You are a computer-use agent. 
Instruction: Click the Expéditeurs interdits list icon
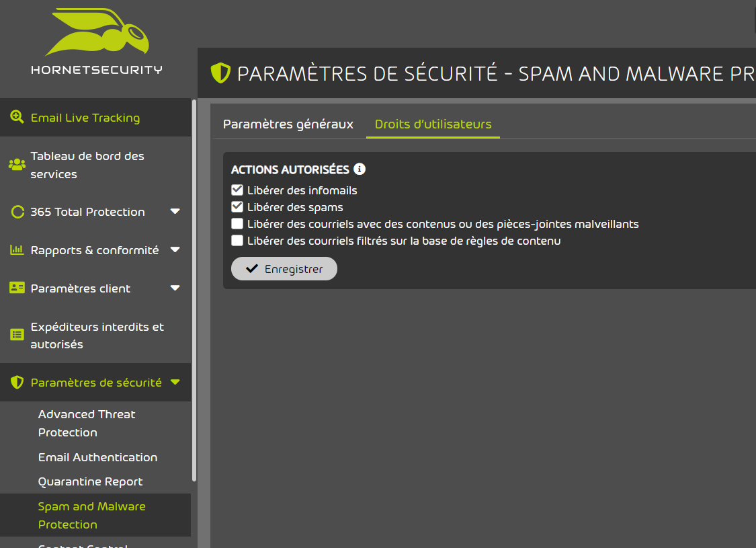pyautogui.click(x=17, y=334)
